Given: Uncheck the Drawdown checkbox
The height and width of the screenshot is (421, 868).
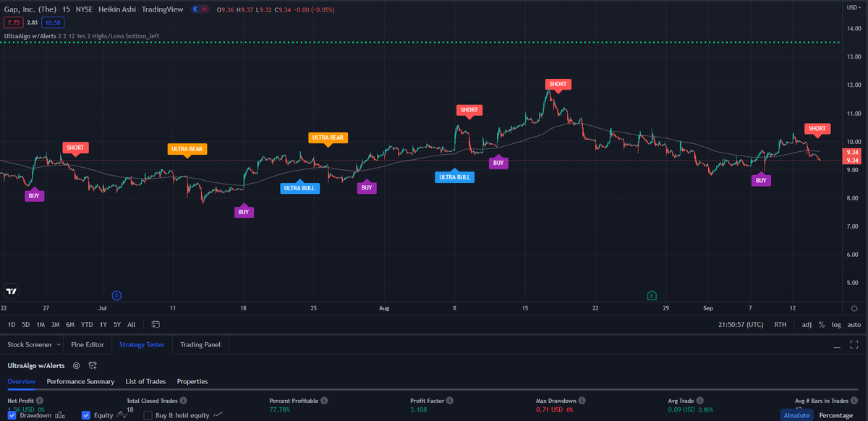Looking at the screenshot, I should click(x=11, y=415).
